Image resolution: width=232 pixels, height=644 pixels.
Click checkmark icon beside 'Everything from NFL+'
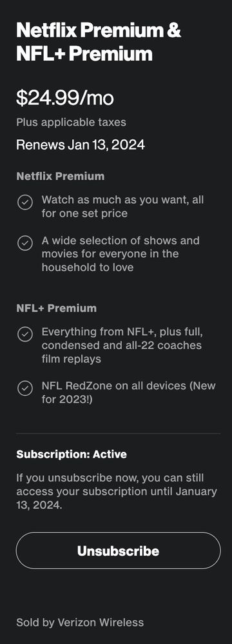coord(25,335)
